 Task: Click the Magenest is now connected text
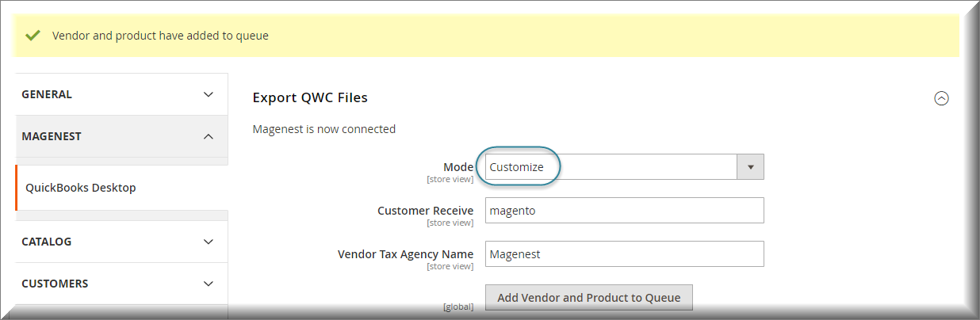tap(323, 129)
